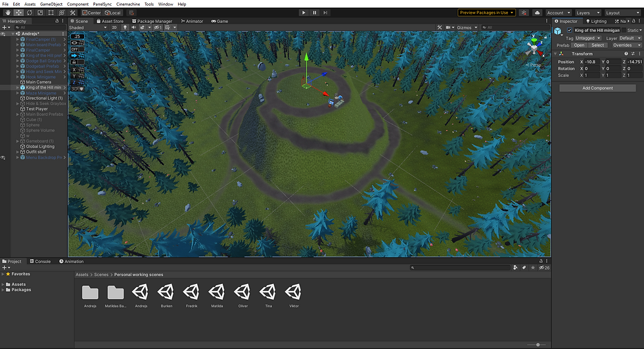
Task: Click the favorites star filter icon in Project
Action: click(x=533, y=268)
